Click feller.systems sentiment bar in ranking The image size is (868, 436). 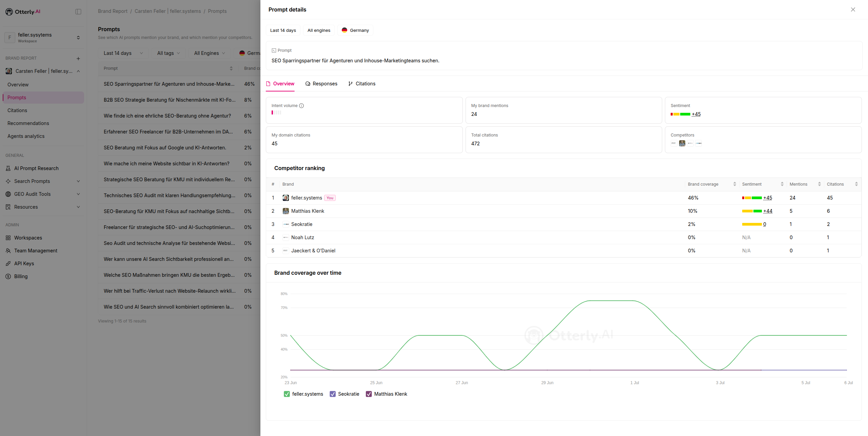[752, 198]
